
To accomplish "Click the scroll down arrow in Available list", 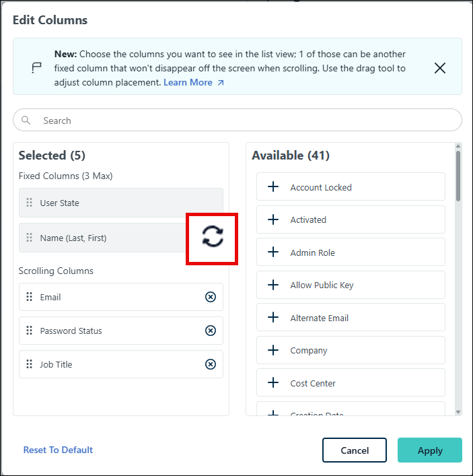I will point(458,412).
